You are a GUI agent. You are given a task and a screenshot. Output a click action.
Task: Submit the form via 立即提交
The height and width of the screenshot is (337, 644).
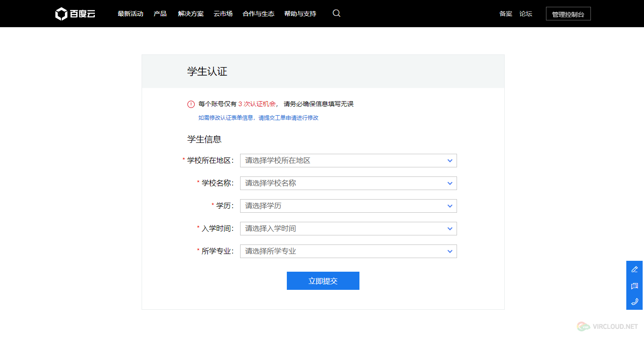coord(323,281)
